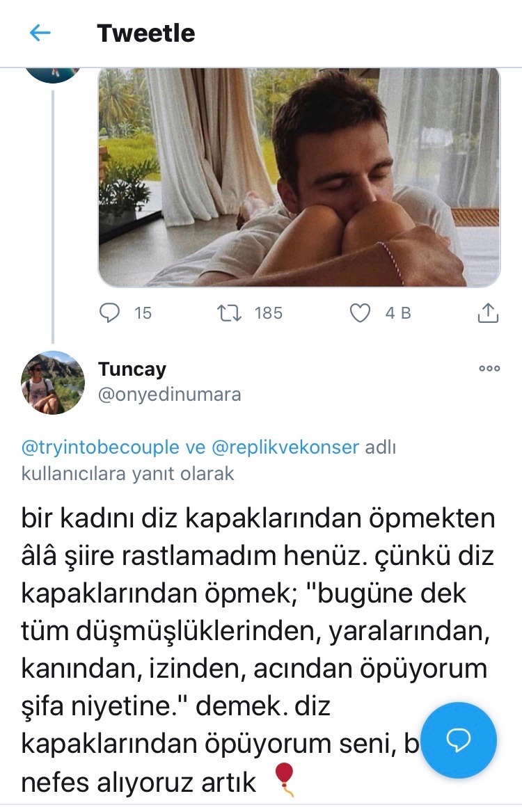Image resolution: width=522 pixels, height=812 pixels.
Task: Go back using the blue arrow
Action: click(40, 33)
